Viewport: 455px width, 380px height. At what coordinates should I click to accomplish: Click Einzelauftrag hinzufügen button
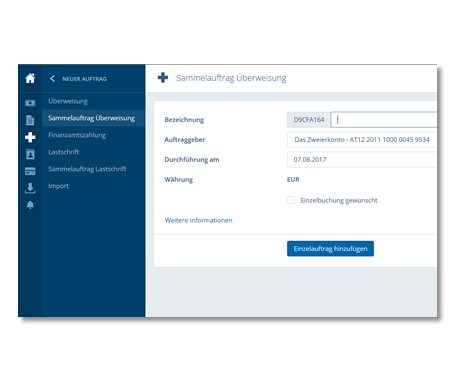point(330,249)
